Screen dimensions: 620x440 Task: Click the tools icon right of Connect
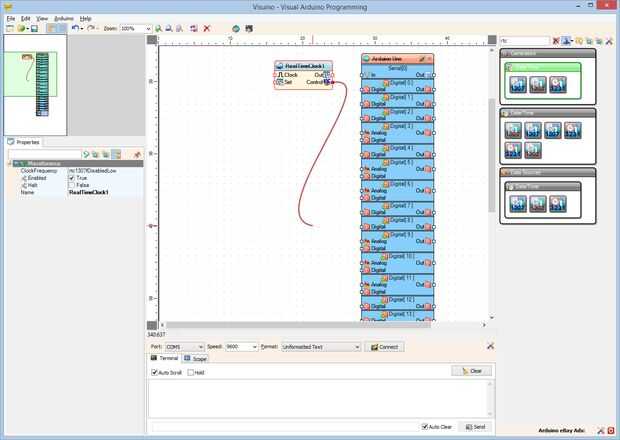tap(490, 346)
